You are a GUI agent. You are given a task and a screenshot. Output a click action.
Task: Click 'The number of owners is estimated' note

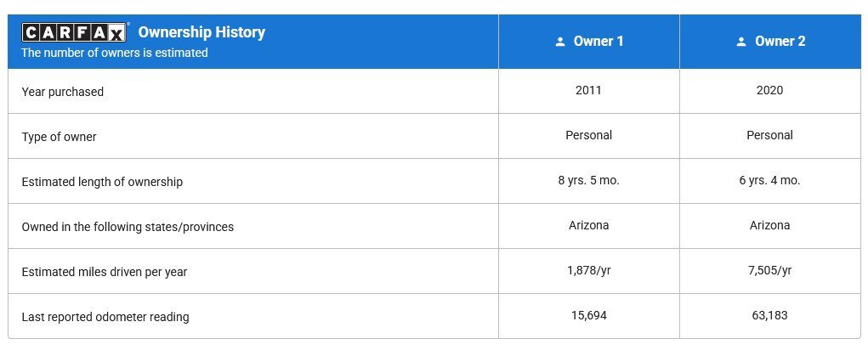115,53
